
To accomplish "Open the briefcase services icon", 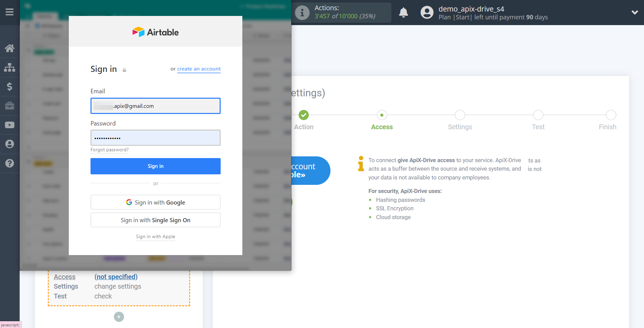I will (9, 105).
